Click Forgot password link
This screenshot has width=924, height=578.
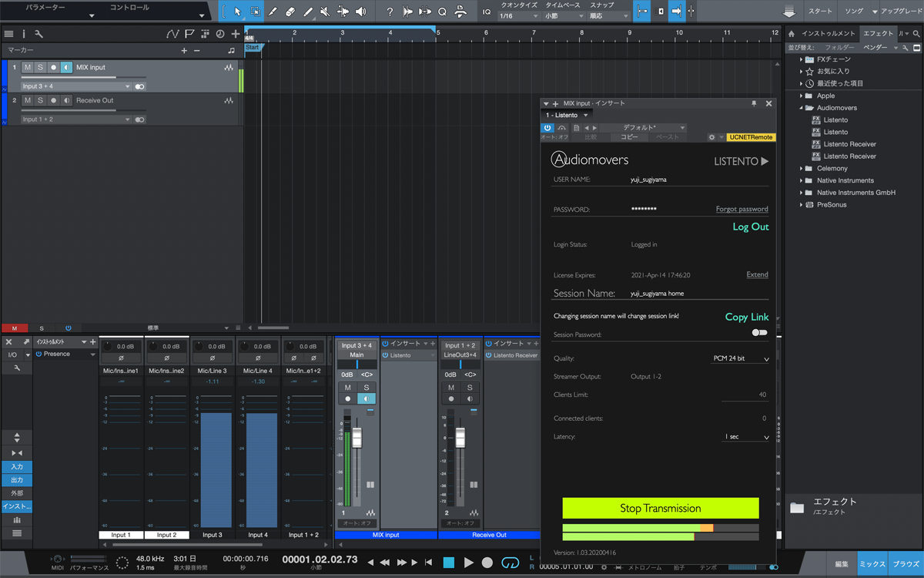[x=742, y=210]
